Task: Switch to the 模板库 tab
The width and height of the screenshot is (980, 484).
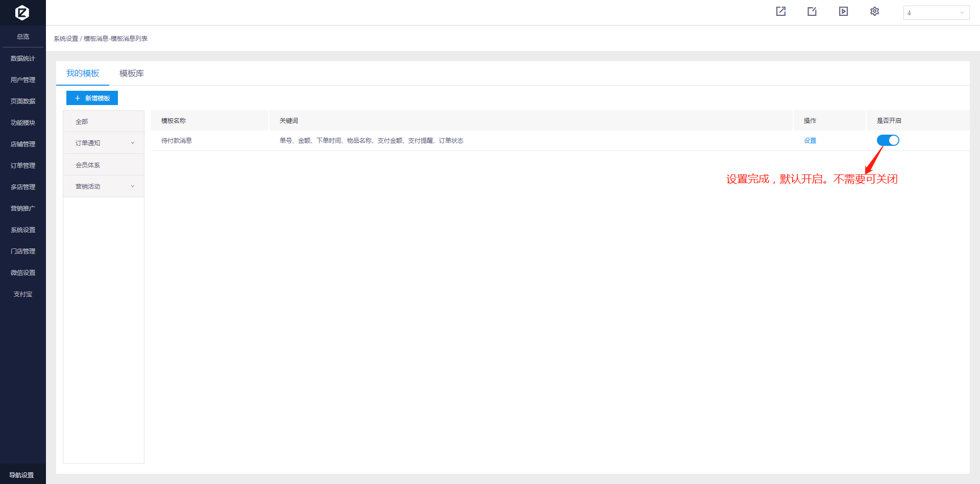Action: 131,73
